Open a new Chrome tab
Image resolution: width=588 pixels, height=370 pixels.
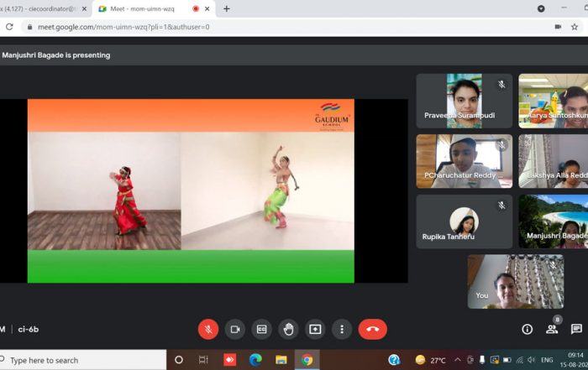[x=226, y=8]
